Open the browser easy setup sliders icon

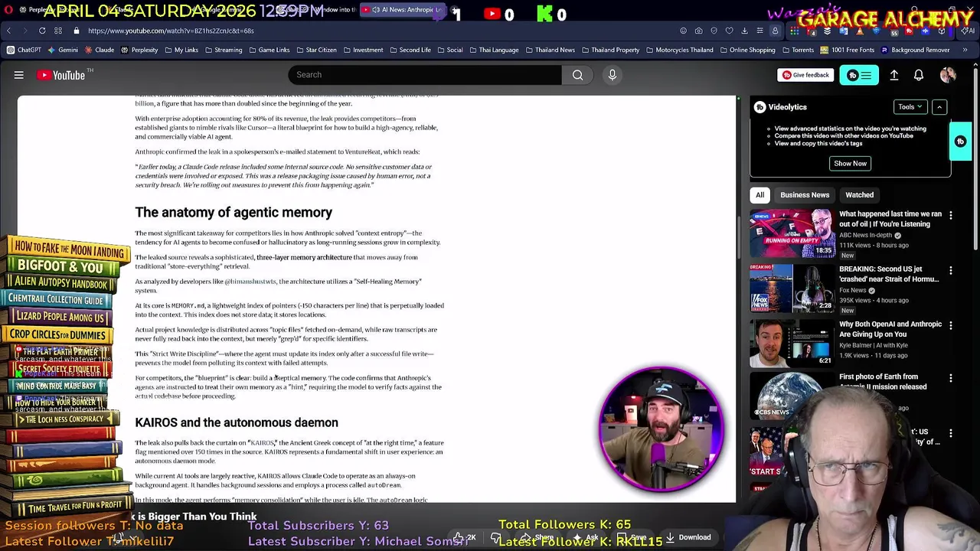point(759,31)
